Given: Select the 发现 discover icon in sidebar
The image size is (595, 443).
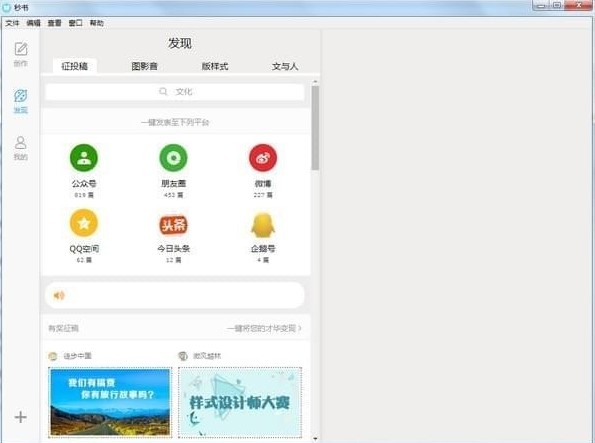Looking at the screenshot, I should pyautogui.click(x=21, y=96).
